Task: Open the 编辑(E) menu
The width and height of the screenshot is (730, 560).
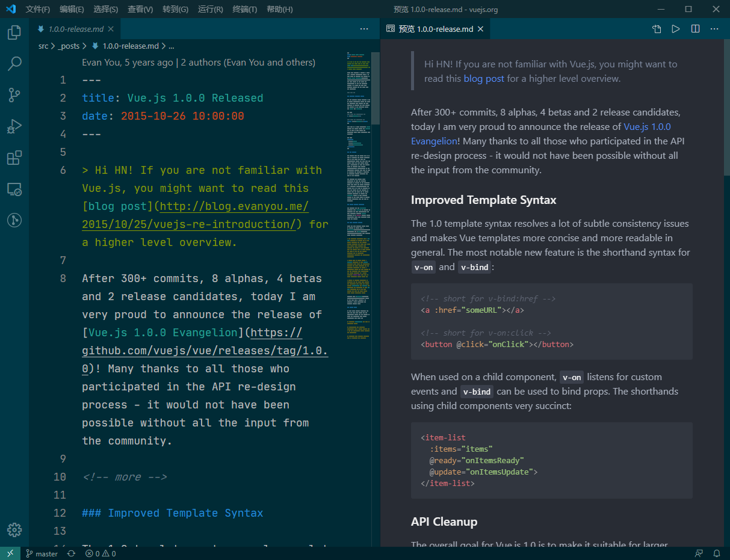Action: click(x=72, y=9)
